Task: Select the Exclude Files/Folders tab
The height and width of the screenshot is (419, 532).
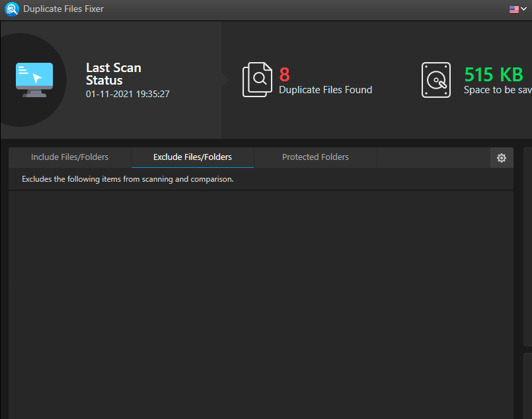Action: (192, 157)
